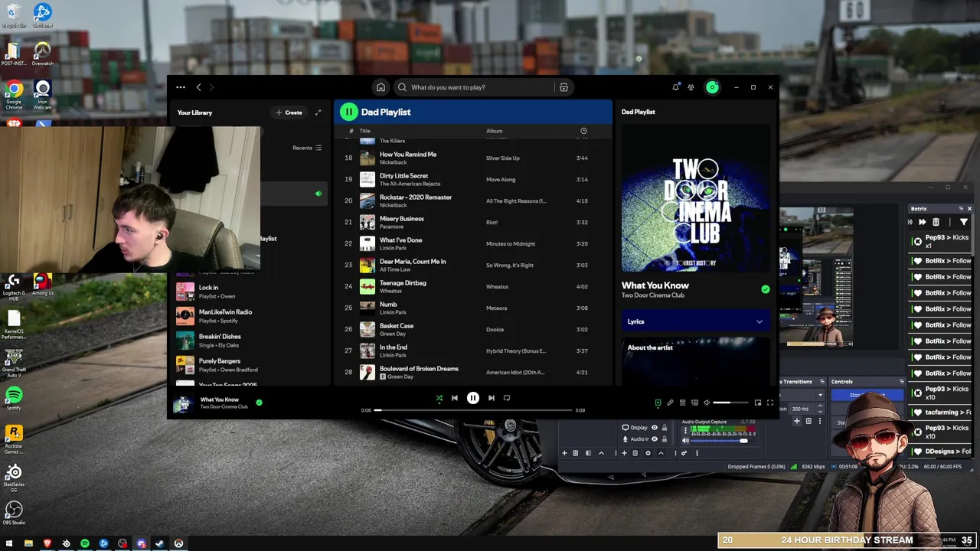Image resolution: width=980 pixels, height=551 pixels.
Task: Open Google Chrome desktop shortcut
Action: point(14,95)
